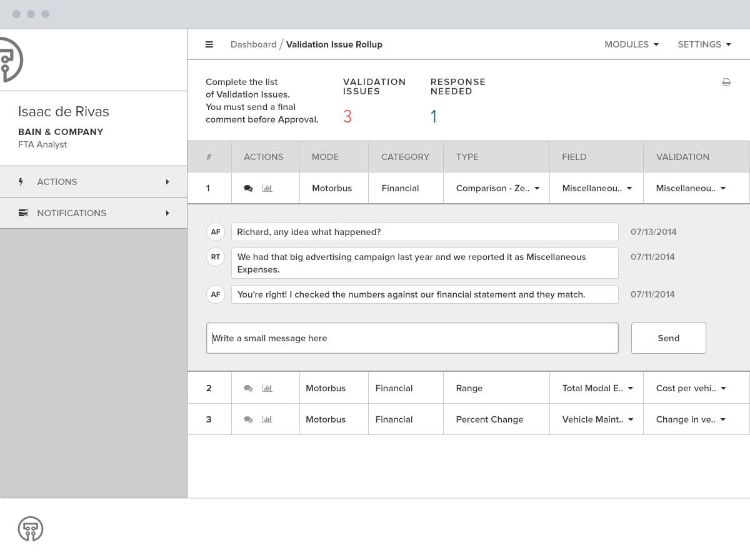This screenshot has width=750, height=560.
Task: View chart icon for row 1
Action: tap(267, 188)
